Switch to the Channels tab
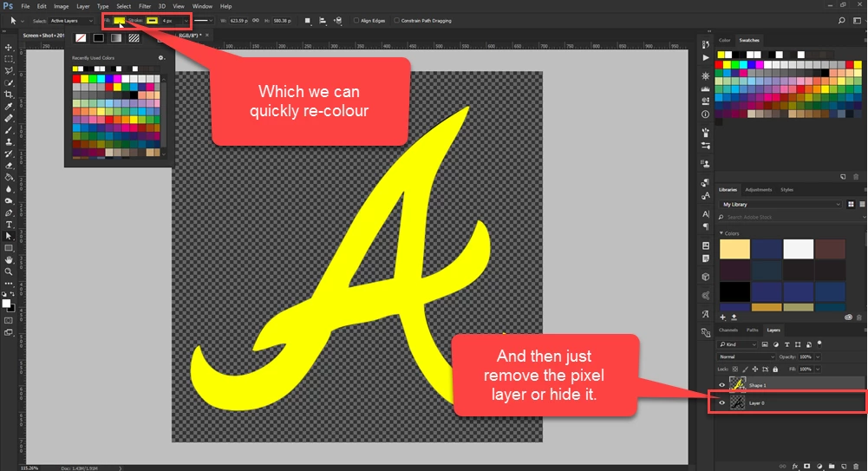Screen dimensions: 868x471 coord(728,330)
